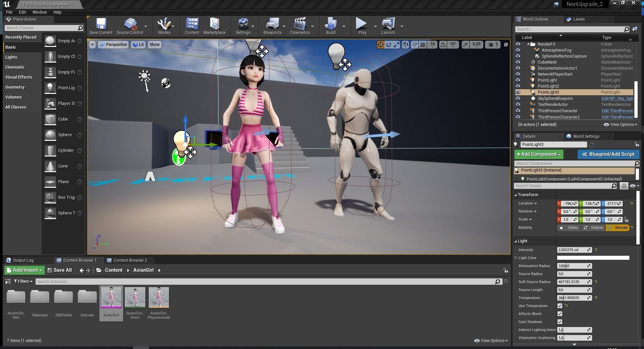The image size is (644, 349).
Task: Set mobility to Stationary
Action: pyautogui.click(x=593, y=228)
